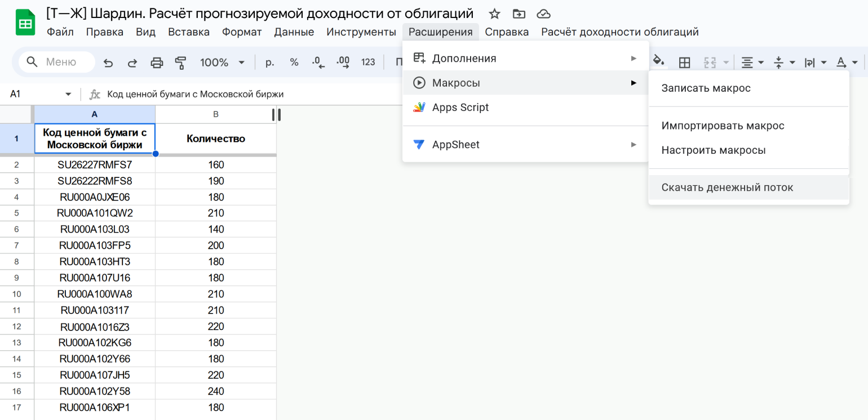This screenshot has width=868, height=420.
Task: Open the Правка menu
Action: (105, 32)
